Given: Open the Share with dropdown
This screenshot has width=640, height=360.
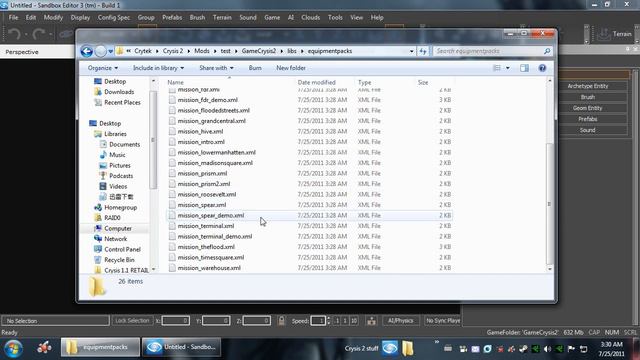Looking at the screenshot, I should tap(216, 68).
